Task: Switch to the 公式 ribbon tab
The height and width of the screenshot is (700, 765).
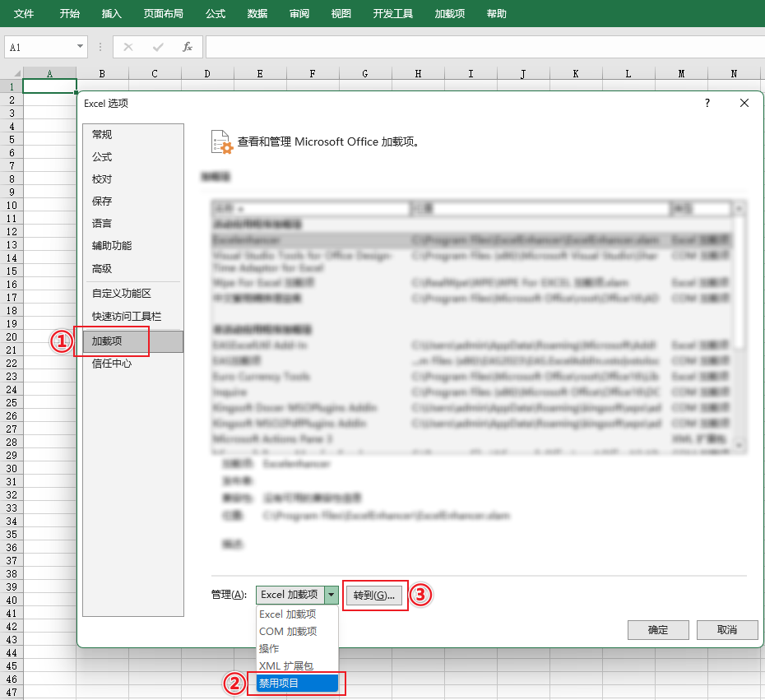Action: click(216, 14)
